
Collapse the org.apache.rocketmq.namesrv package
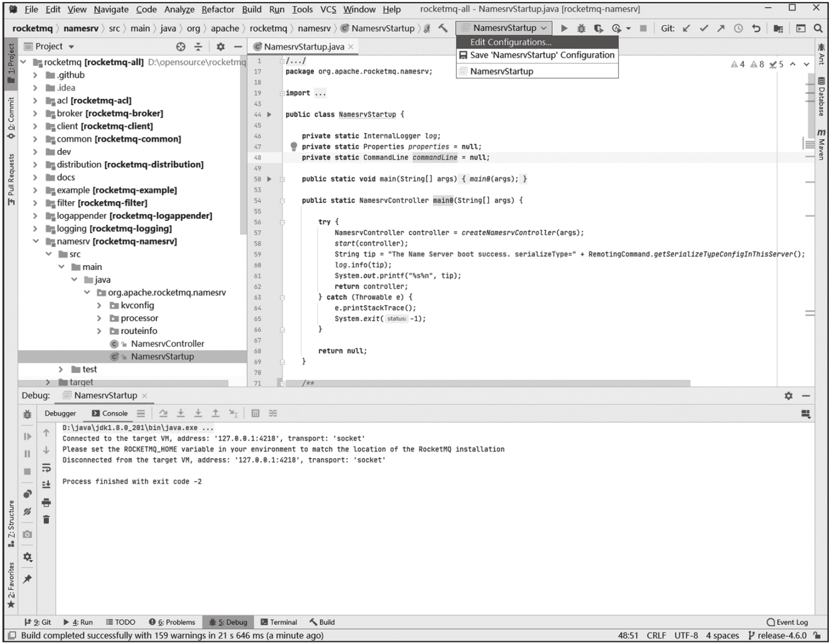tap(86, 292)
